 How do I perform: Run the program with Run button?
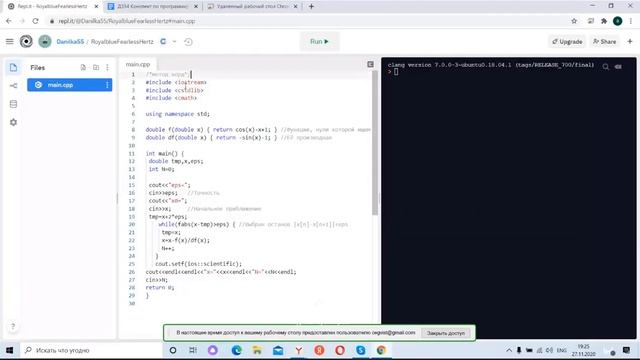pos(319,42)
